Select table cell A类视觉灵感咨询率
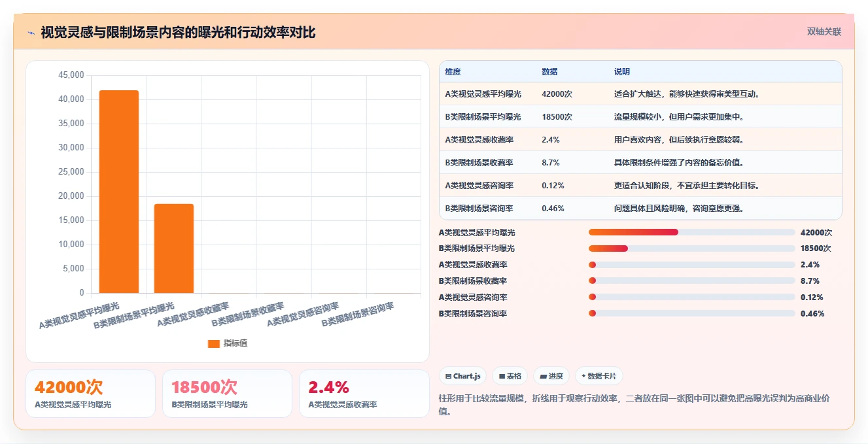The width and height of the screenshot is (868, 444). pyautogui.click(x=479, y=186)
